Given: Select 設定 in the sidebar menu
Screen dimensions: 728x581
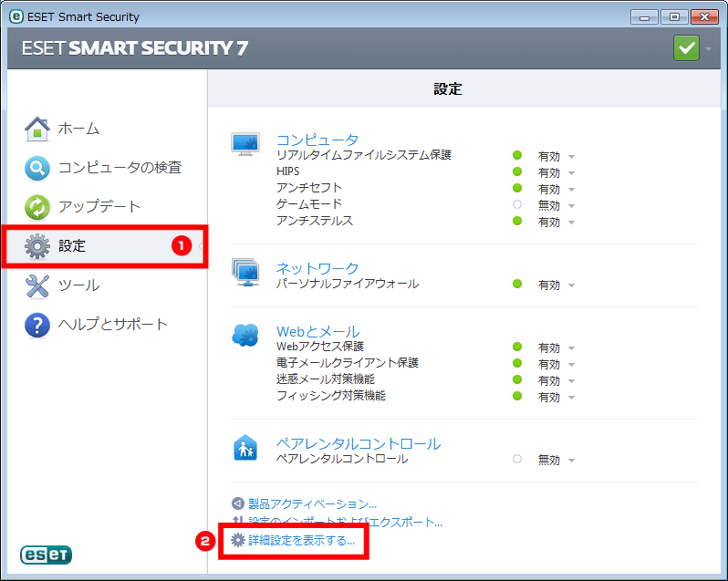Looking at the screenshot, I should (73, 246).
